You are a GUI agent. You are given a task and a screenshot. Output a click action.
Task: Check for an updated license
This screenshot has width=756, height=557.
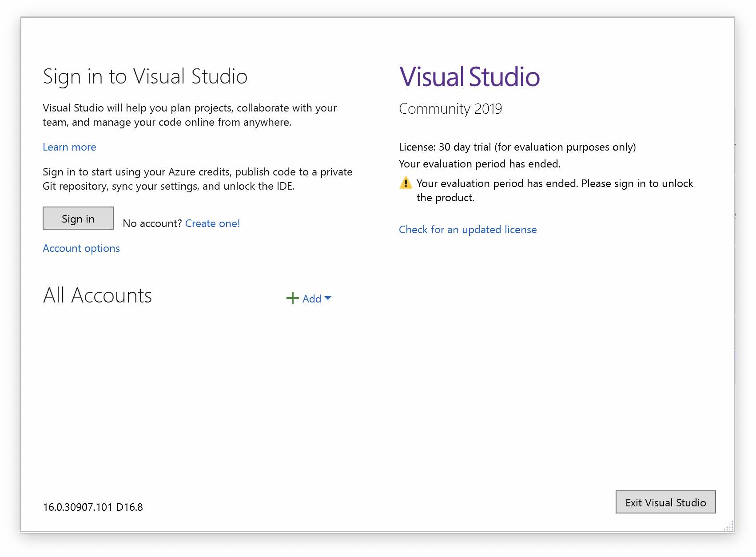pos(468,230)
